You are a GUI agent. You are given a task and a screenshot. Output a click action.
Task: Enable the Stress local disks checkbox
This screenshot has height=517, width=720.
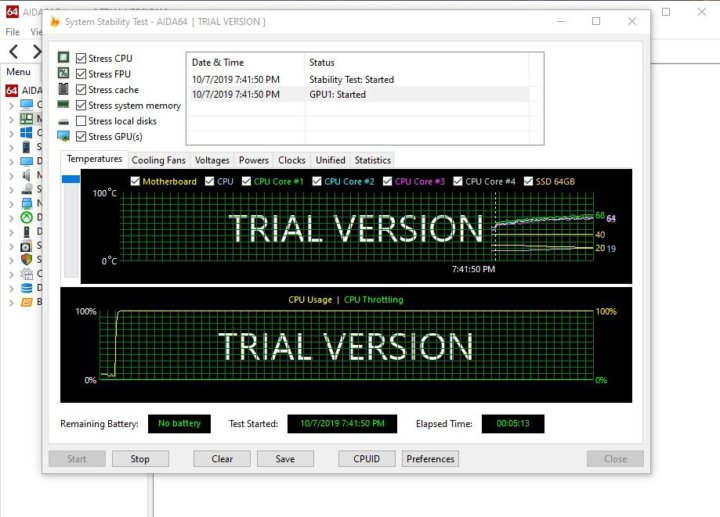81,121
